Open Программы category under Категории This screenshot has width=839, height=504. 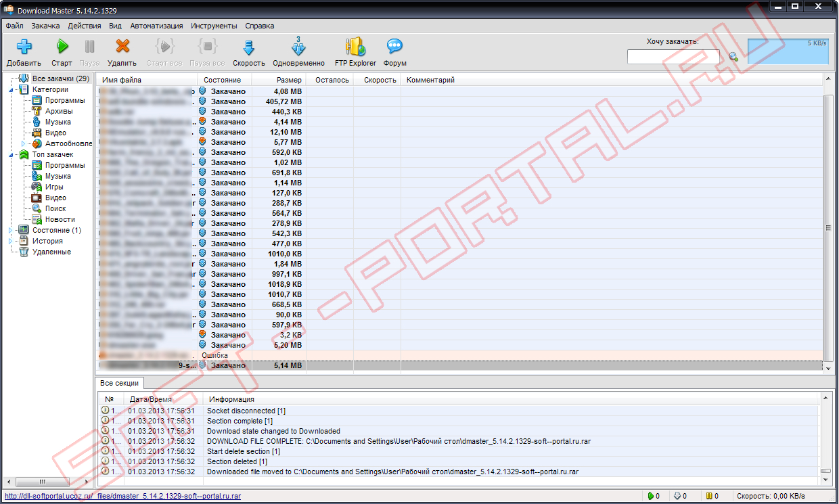[x=65, y=100]
